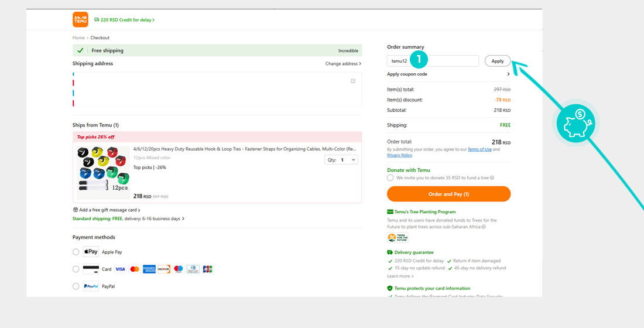Edit shipping address pencil icon
The image size is (644, 328).
(353, 81)
